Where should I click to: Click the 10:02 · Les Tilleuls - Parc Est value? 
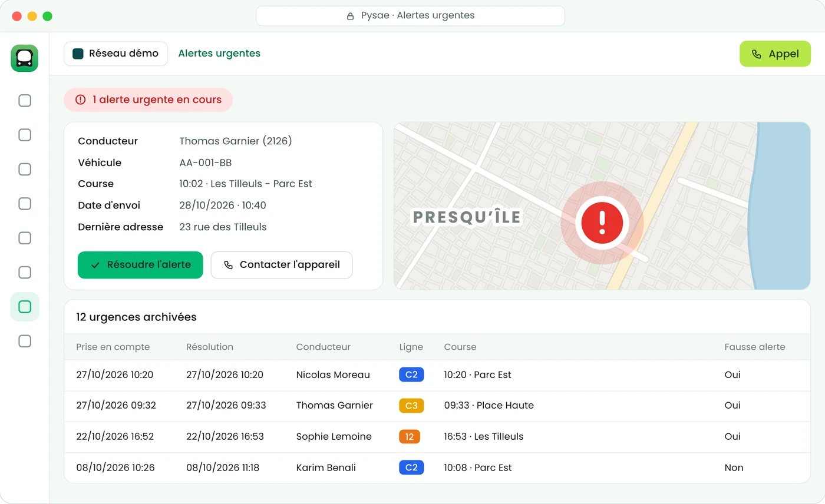coord(246,184)
